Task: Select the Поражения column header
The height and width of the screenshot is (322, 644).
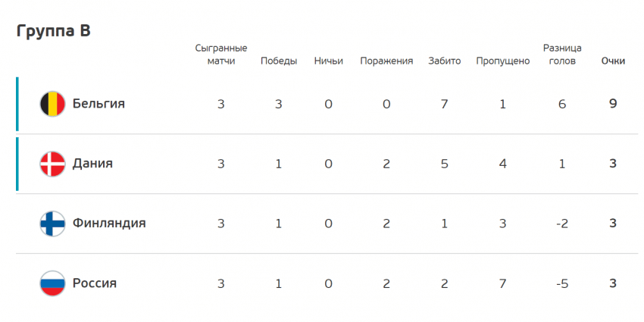Action: coord(386,61)
